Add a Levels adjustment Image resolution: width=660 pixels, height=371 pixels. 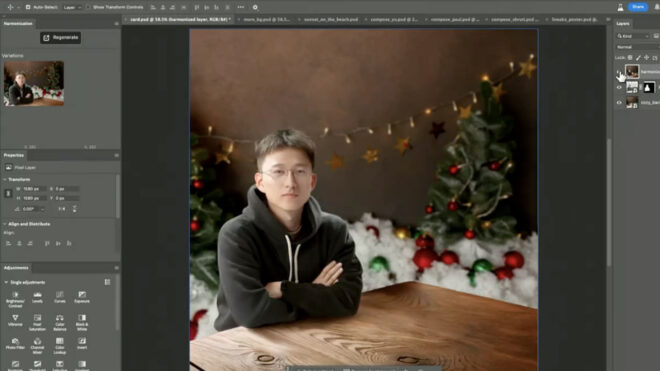coord(37,297)
